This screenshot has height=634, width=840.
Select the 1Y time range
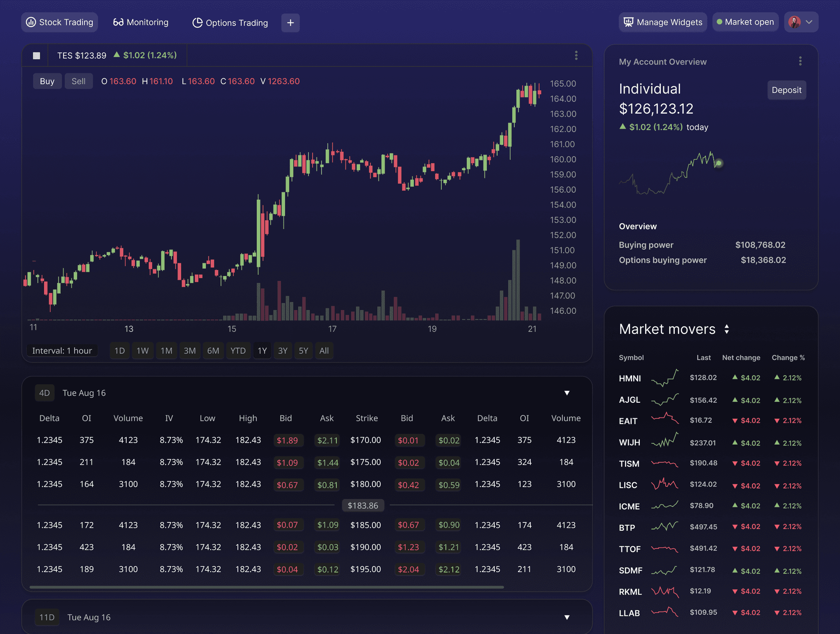click(262, 351)
